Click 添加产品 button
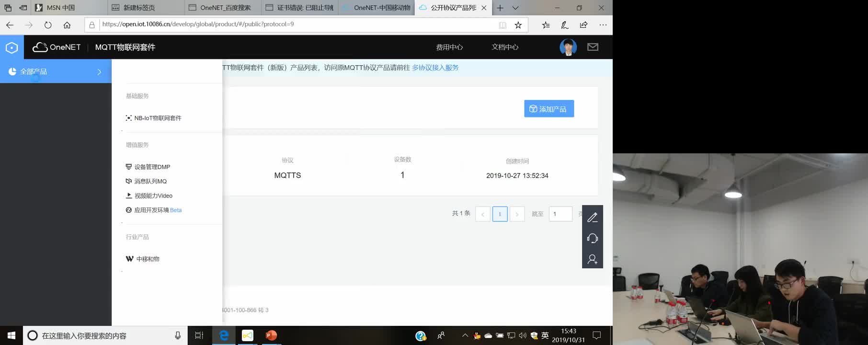Viewport: 868px width, 345px height. pos(549,109)
